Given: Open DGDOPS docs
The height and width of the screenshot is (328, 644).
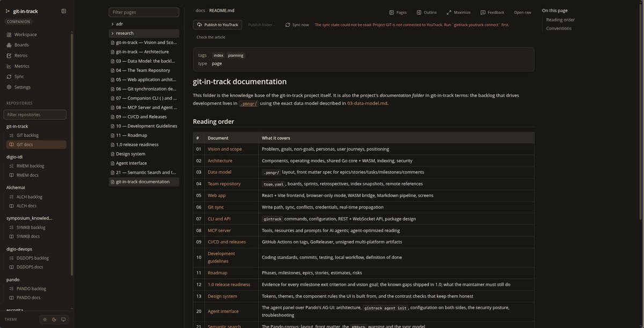Looking at the screenshot, I should coord(36,267).
